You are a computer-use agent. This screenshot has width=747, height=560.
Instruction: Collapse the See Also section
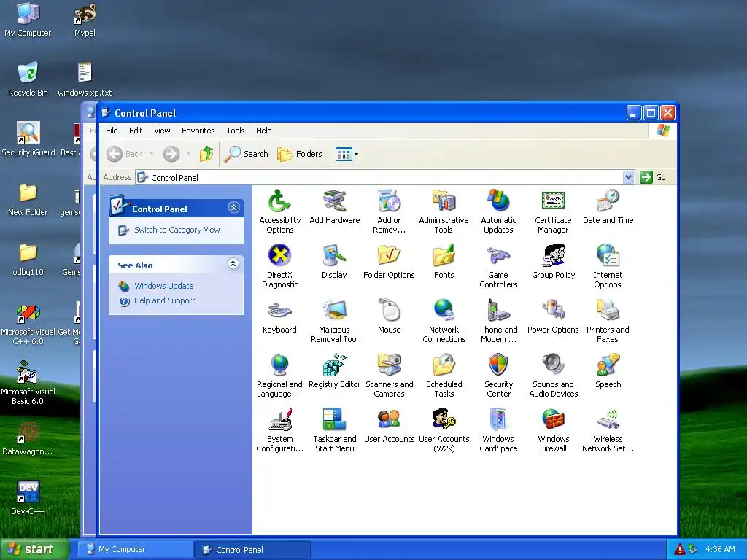233,264
